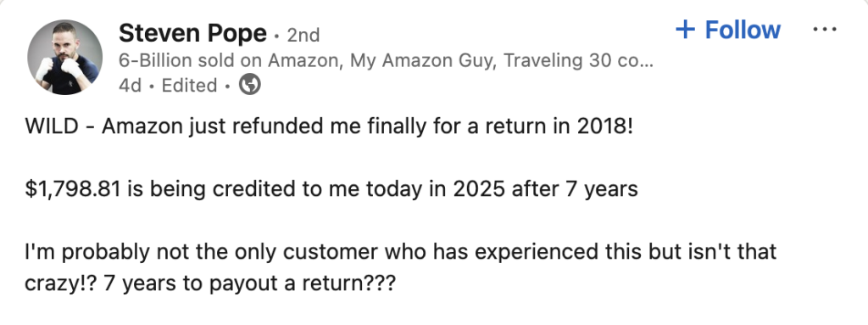Click the 2nd degree connection badge

303,36
